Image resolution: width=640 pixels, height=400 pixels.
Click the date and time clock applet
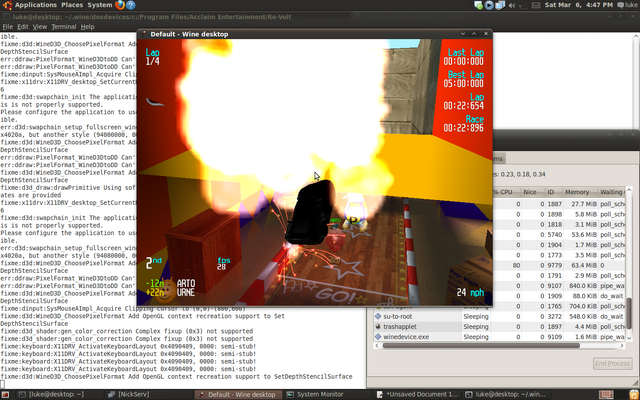579,5
